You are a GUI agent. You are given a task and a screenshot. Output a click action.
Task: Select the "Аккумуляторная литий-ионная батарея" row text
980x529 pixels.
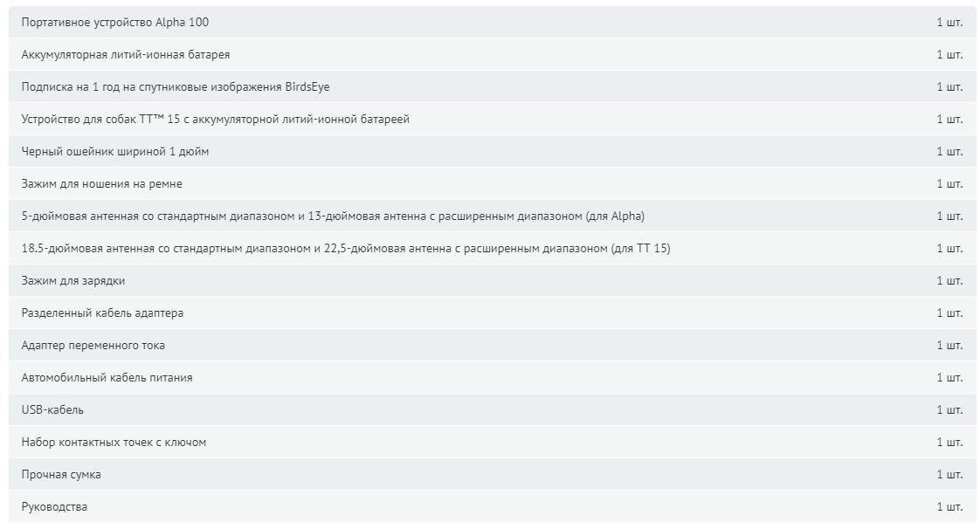[x=126, y=55]
